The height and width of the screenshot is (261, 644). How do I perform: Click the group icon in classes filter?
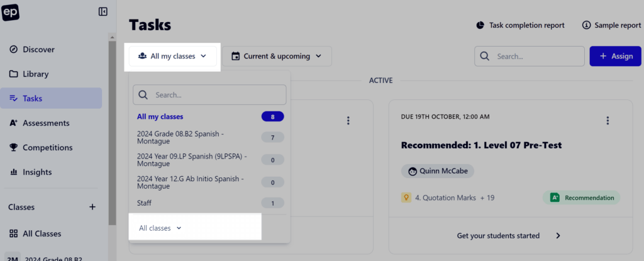coord(143,56)
